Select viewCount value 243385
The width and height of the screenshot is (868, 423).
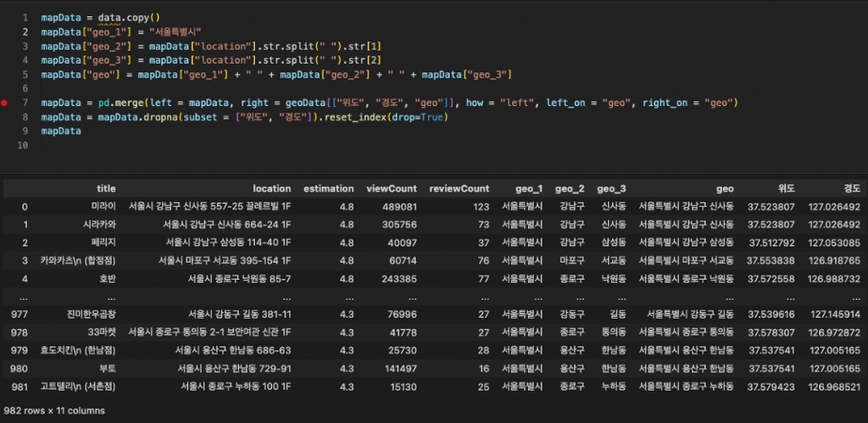(x=399, y=279)
